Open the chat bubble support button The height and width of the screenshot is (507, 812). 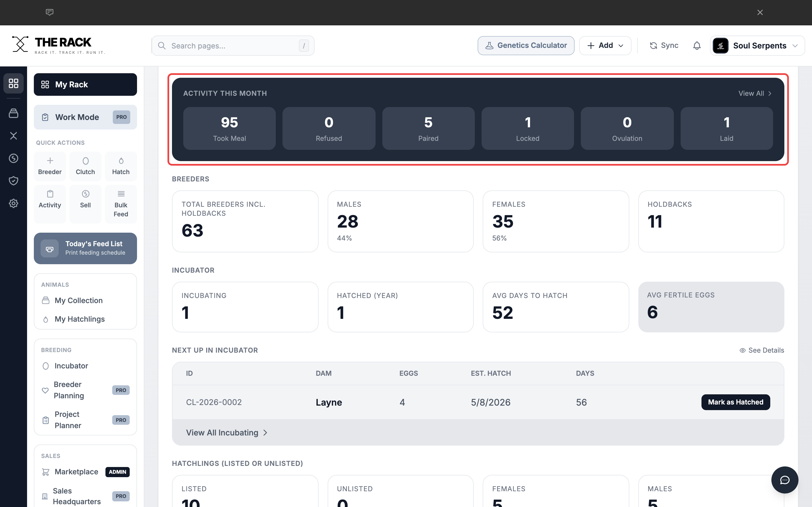click(784, 480)
